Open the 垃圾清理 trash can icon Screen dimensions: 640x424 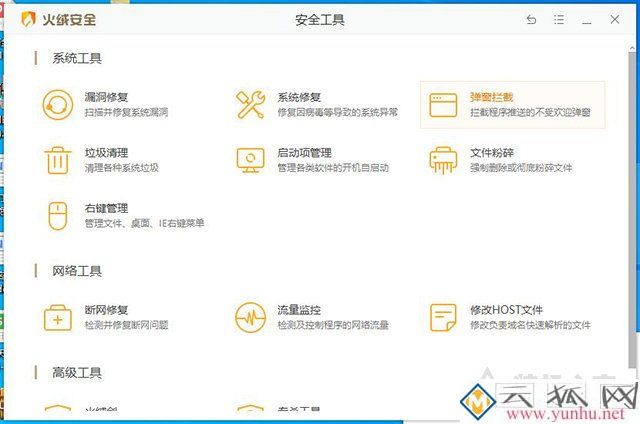coord(58,160)
